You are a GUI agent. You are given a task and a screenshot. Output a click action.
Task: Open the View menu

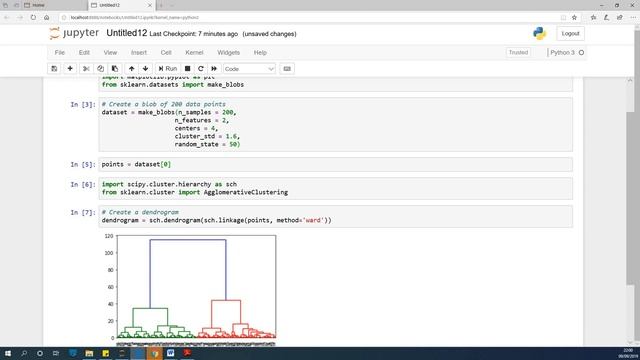tap(110, 53)
